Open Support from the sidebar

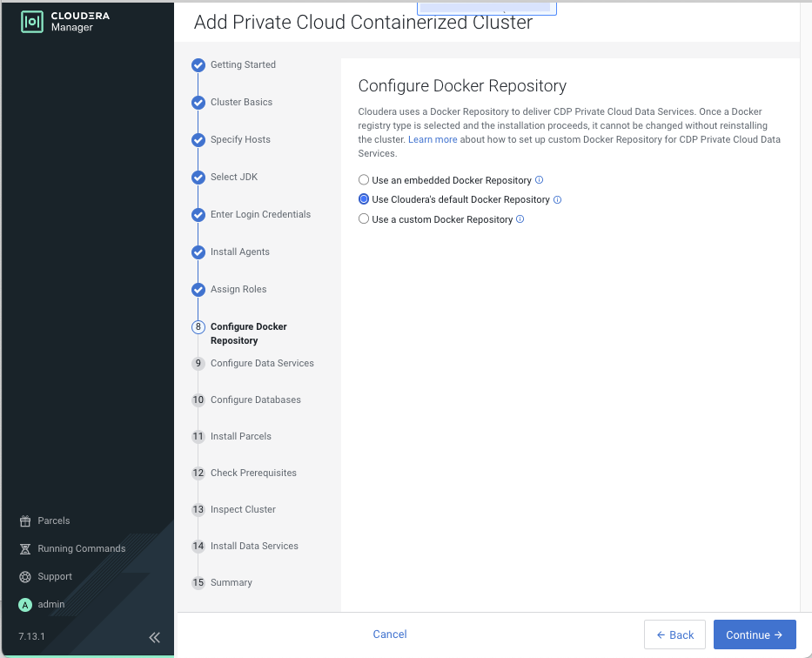click(x=55, y=577)
